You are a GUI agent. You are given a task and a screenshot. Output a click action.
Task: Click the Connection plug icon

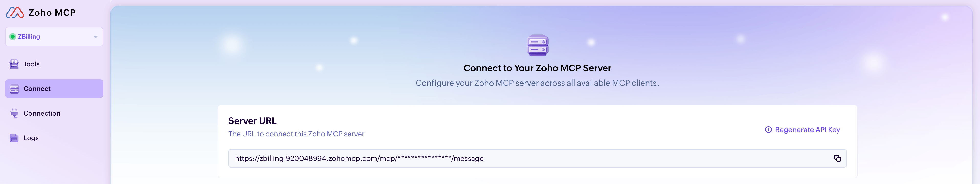15,113
